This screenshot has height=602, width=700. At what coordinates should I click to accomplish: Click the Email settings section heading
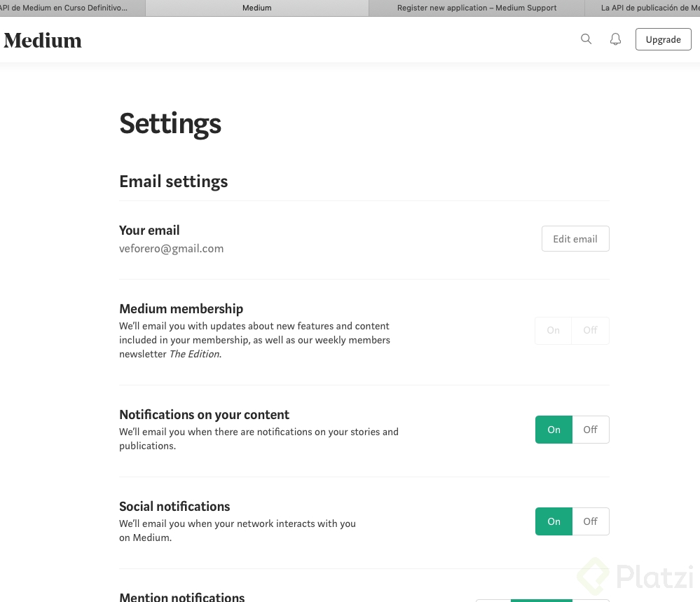click(x=174, y=182)
